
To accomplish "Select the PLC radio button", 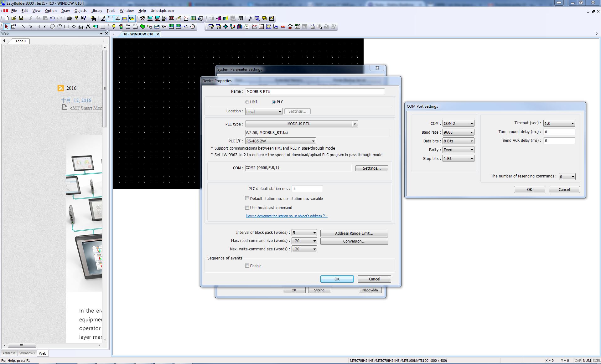I will coord(274,102).
